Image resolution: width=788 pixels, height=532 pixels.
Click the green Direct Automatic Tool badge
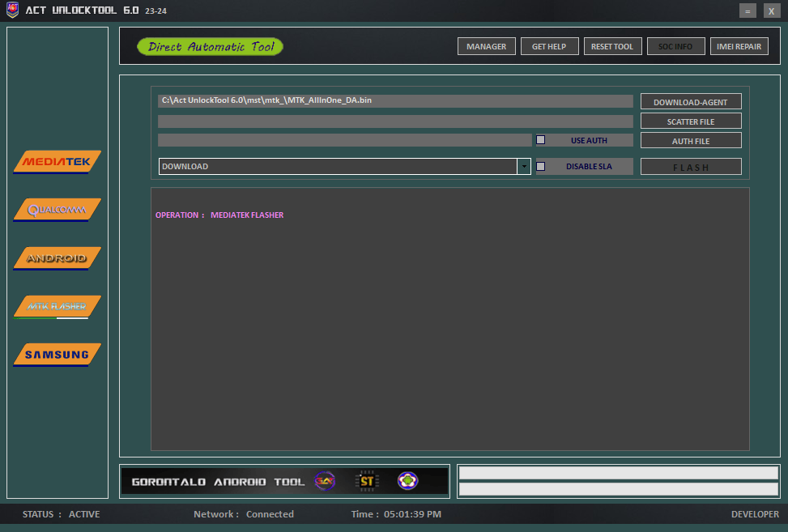[210, 46]
